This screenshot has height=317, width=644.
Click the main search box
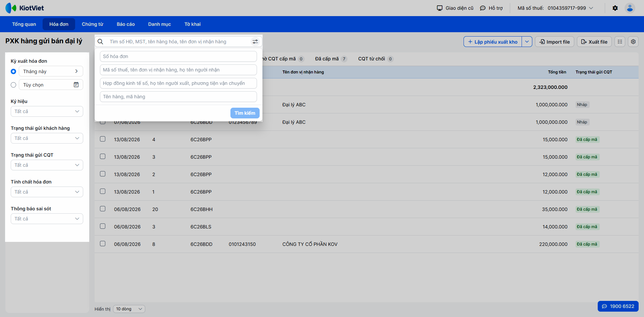click(x=178, y=42)
